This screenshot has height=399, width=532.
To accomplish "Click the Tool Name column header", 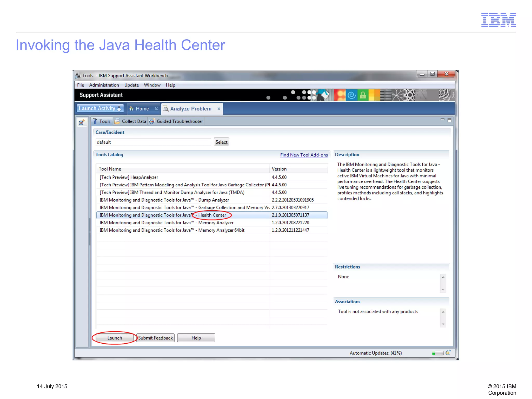I will (183, 169).
